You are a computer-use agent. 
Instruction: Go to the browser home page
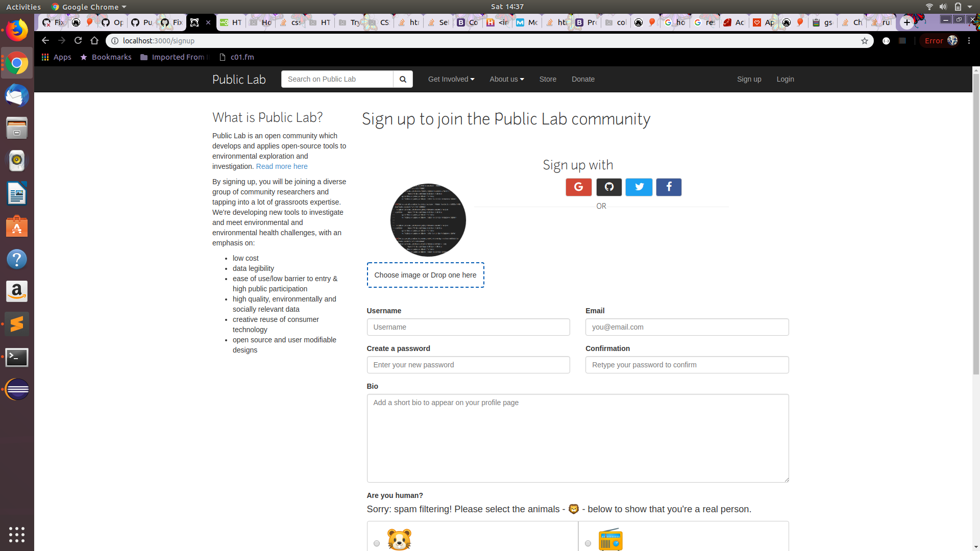pos(94,40)
